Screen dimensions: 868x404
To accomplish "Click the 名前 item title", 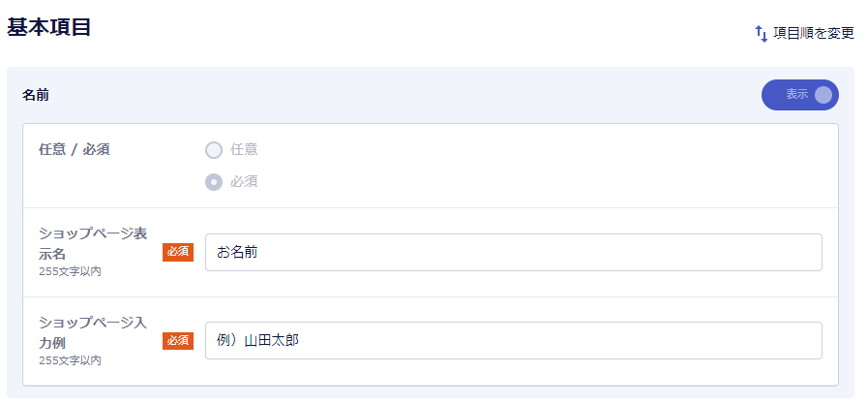I will (x=36, y=95).
